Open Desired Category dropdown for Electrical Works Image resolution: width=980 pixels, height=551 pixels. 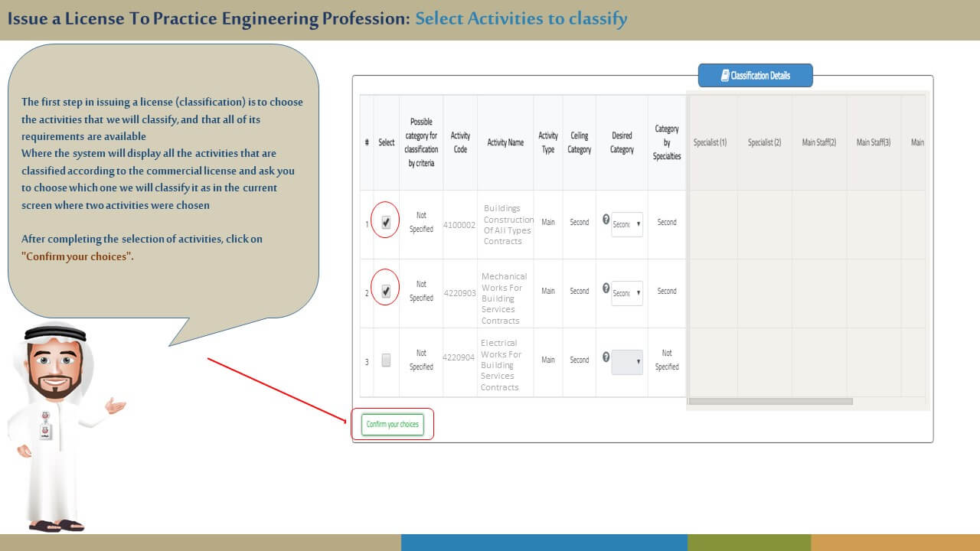627,362
